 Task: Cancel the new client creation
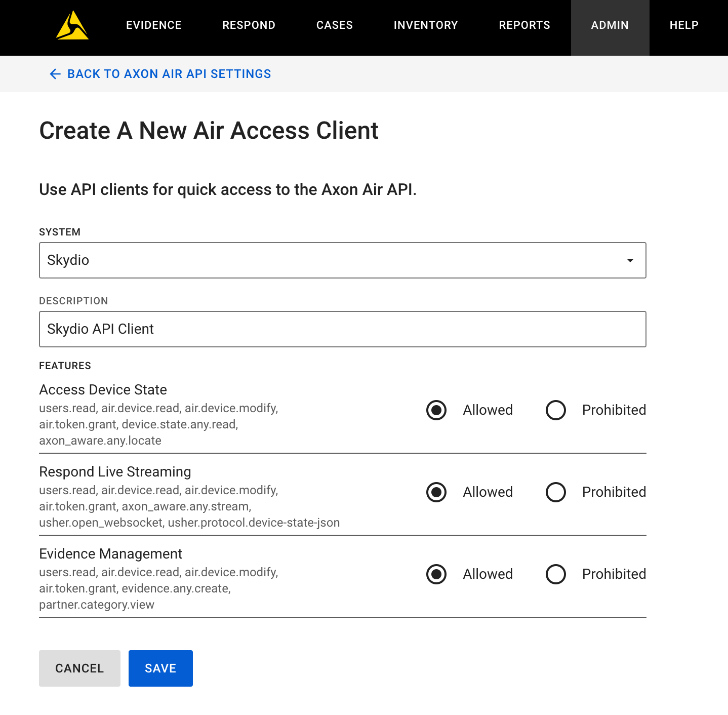coord(79,668)
